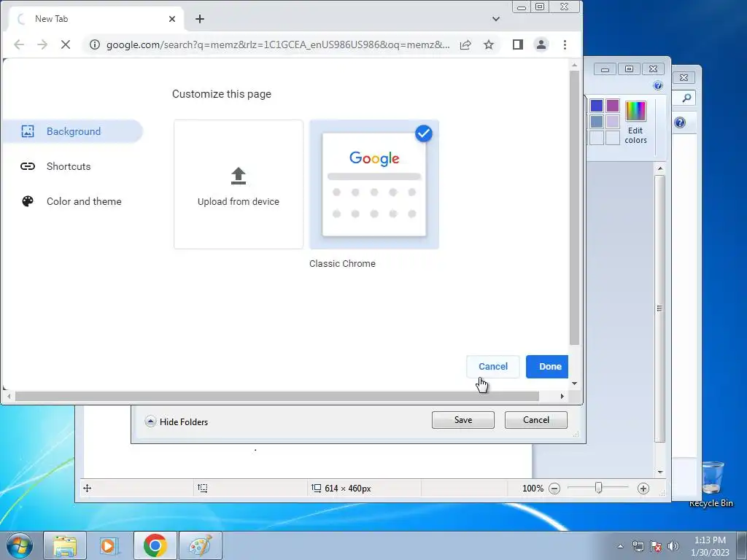Open Windows Media Player from taskbar
747x560 pixels.
click(109, 545)
